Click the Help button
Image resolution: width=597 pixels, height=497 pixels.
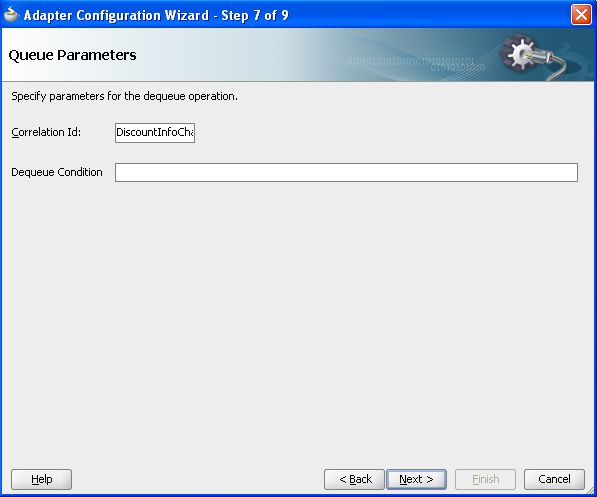click(x=42, y=479)
